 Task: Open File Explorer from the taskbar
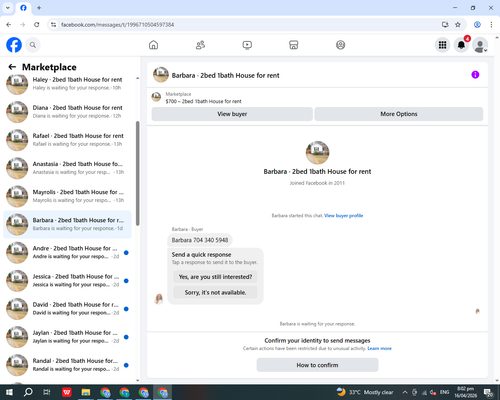tap(86, 392)
